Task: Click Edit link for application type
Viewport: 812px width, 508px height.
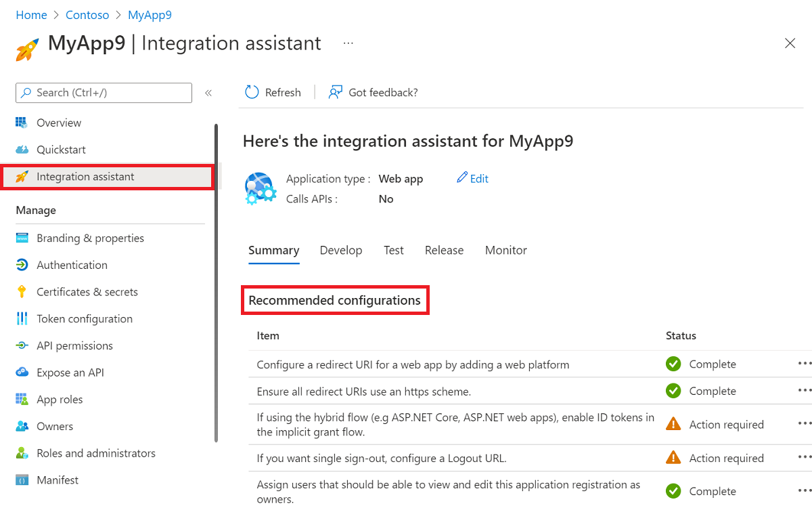Action: tap(473, 179)
